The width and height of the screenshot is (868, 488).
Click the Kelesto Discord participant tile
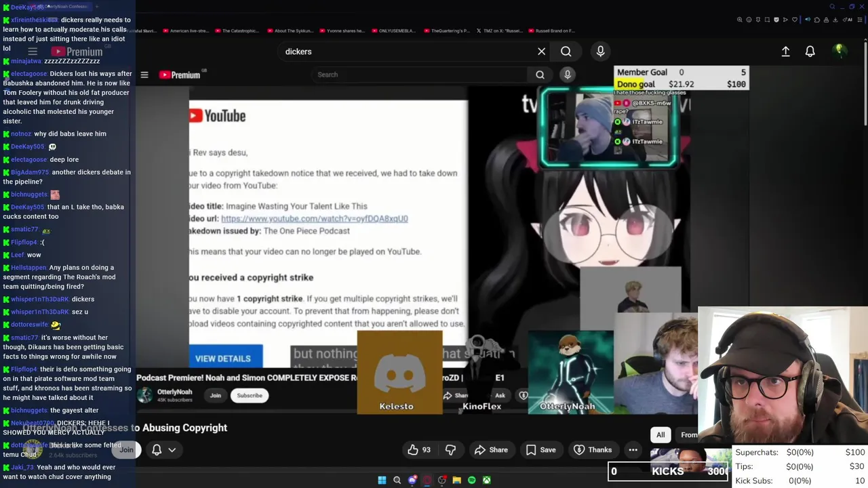[x=399, y=372]
